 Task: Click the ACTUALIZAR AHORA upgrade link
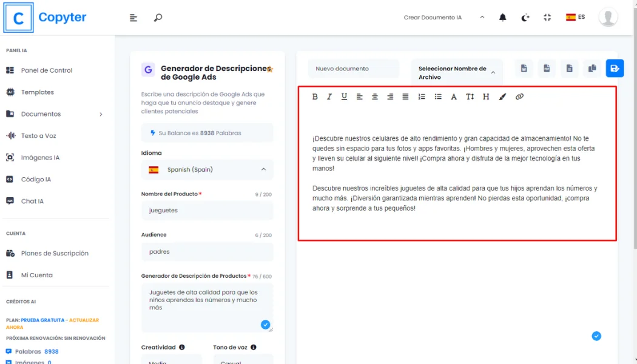coord(83,320)
